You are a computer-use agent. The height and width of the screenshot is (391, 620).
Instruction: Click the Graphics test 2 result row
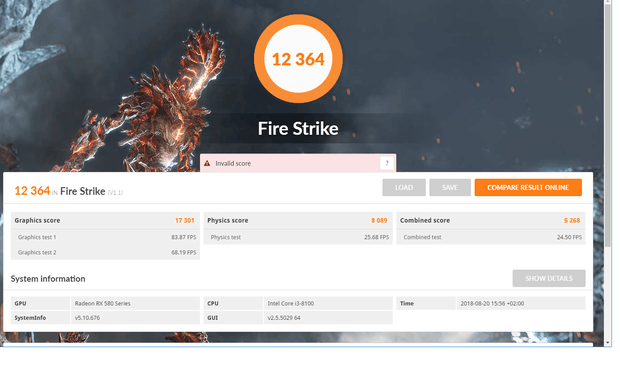[105, 252]
